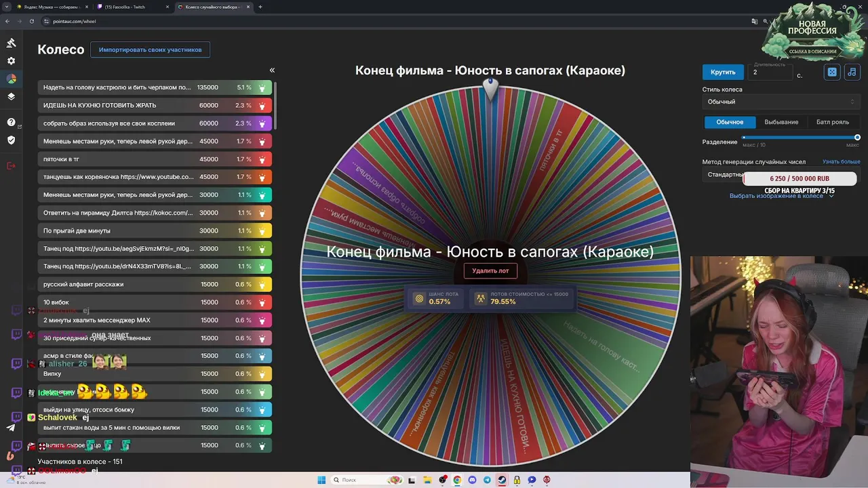Open the auction gavel page in sidebar
This screenshot has width=868, height=488.
(12, 43)
